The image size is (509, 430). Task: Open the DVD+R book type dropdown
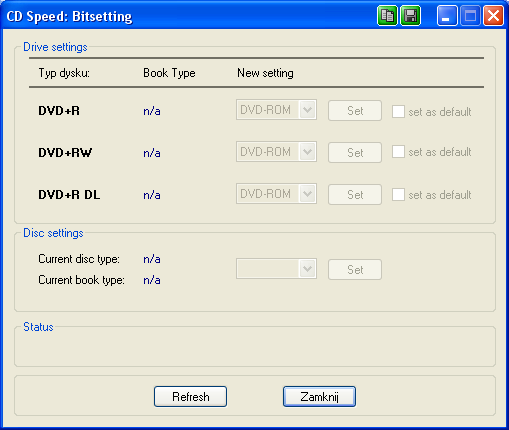[276, 110]
